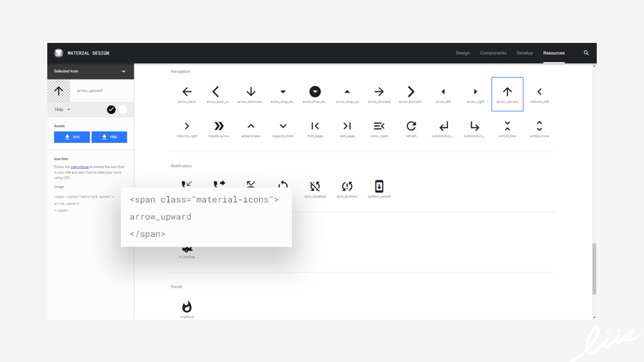
Task: Open the Components menu item
Action: 493,53
